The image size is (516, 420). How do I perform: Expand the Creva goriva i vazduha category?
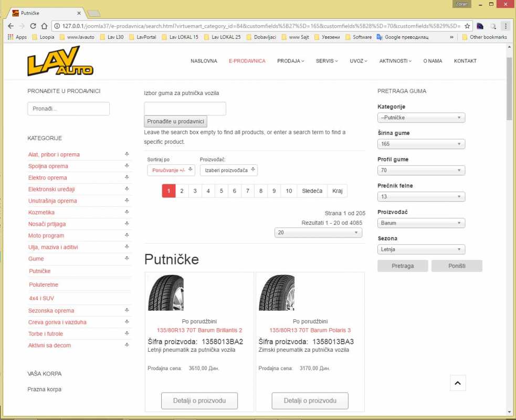(x=127, y=322)
